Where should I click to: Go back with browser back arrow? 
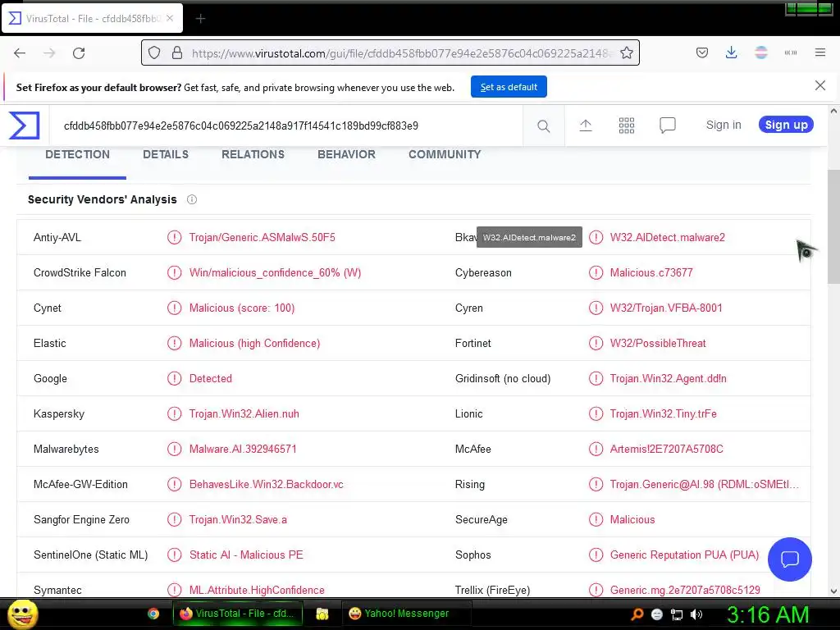(x=20, y=53)
